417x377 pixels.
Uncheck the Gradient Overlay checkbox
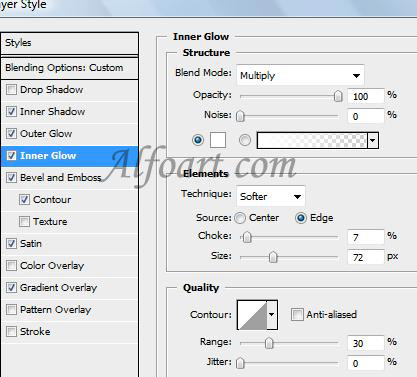click(x=11, y=287)
